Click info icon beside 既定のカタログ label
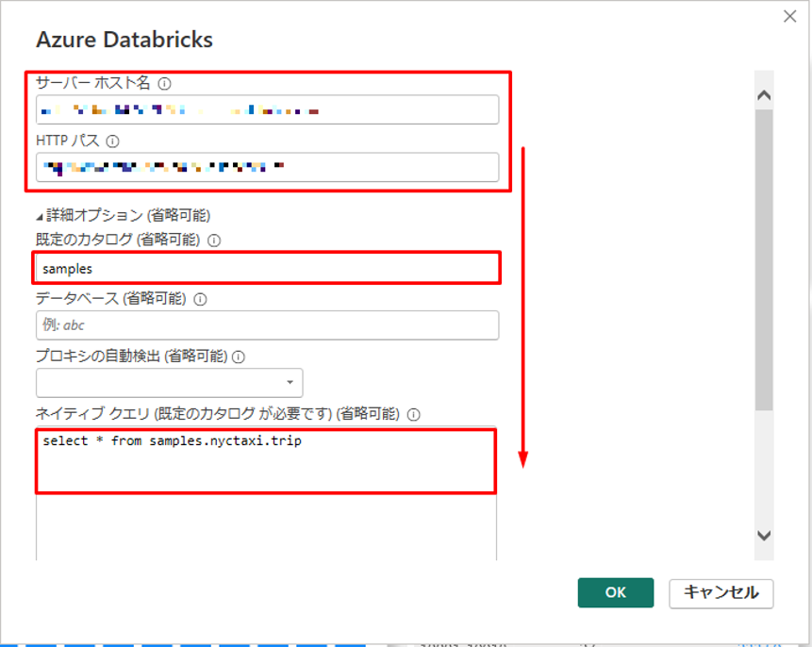The height and width of the screenshot is (647, 812). click(x=214, y=241)
